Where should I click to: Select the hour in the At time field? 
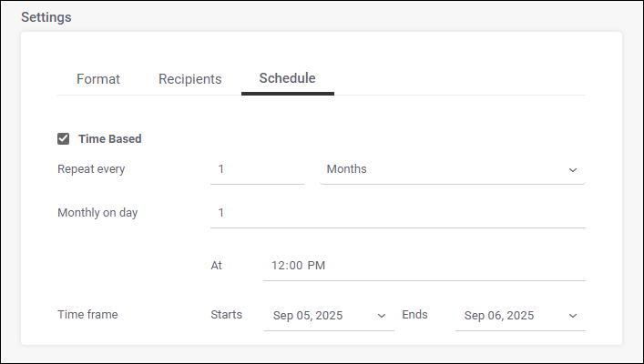pos(278,266)
